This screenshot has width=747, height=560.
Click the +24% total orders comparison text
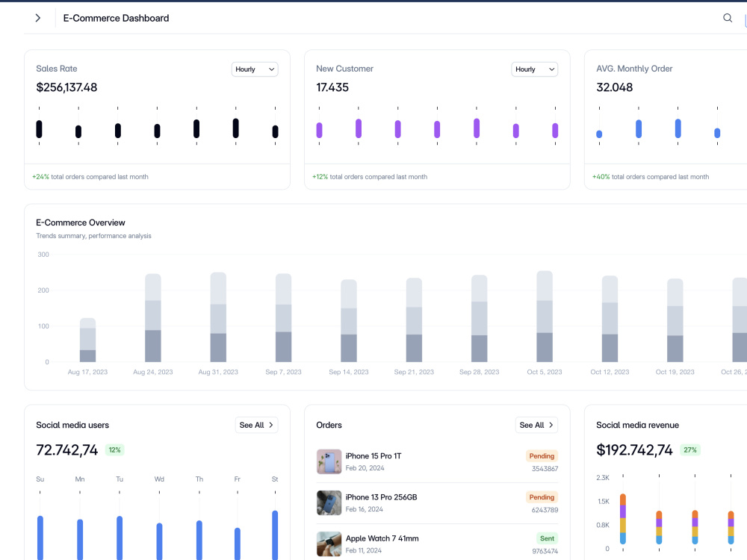(x=90, y=177)
